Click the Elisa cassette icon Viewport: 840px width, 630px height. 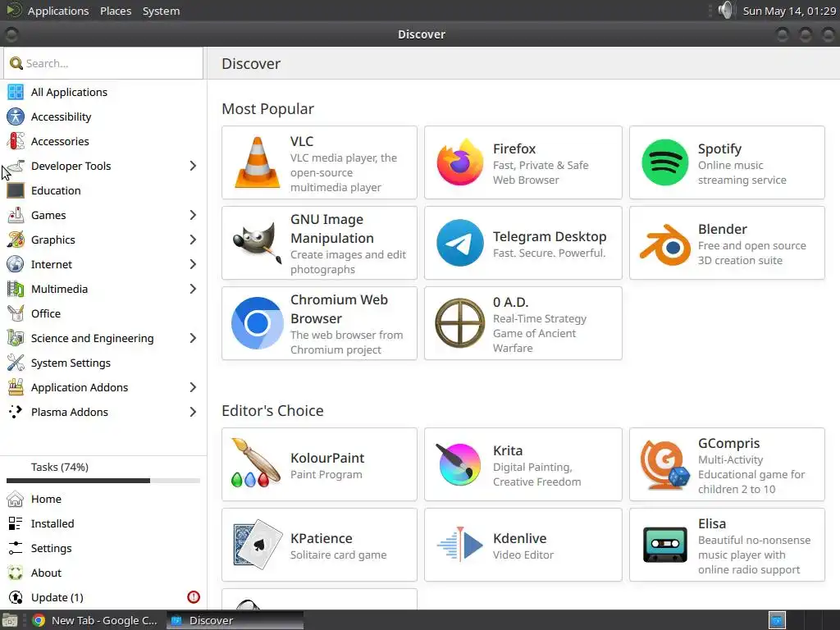pyautogui.click(x=664, y=545)
